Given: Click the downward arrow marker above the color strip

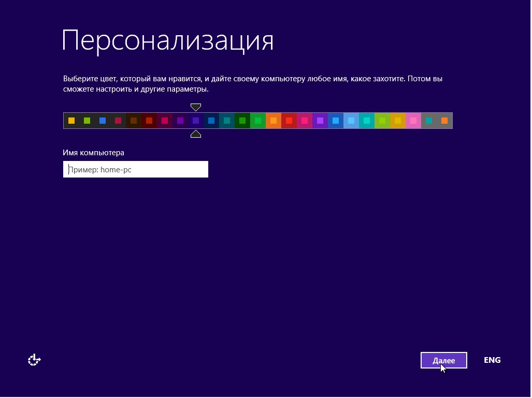Looking at the screenshot, I should [196, 108].
